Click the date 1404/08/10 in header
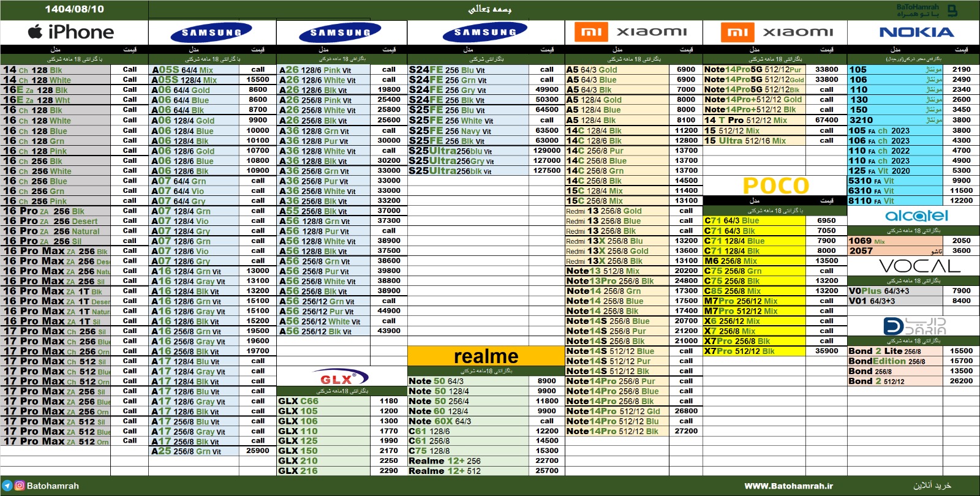980x496 pixels. [74, 9]
